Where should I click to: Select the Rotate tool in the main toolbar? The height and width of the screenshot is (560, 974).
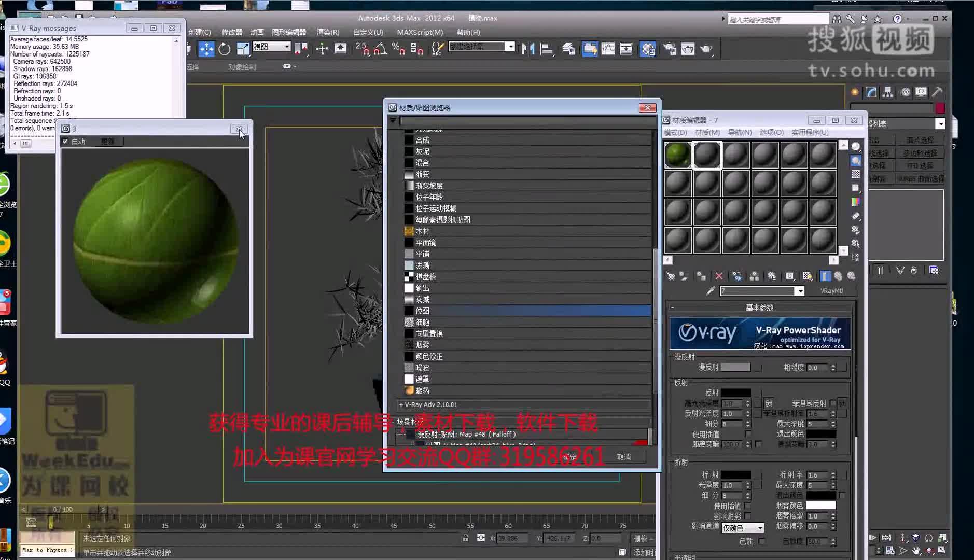(x=225, y=49)
